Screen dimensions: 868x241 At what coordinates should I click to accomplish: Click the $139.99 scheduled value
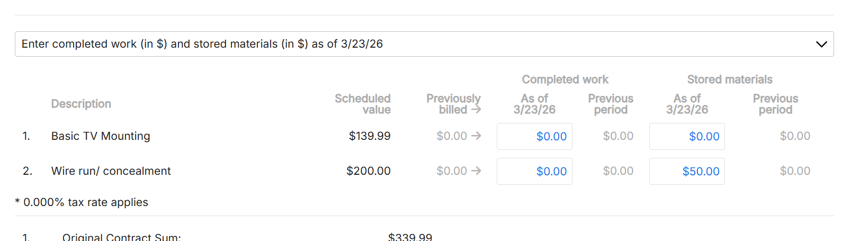(x=370, y=136)
